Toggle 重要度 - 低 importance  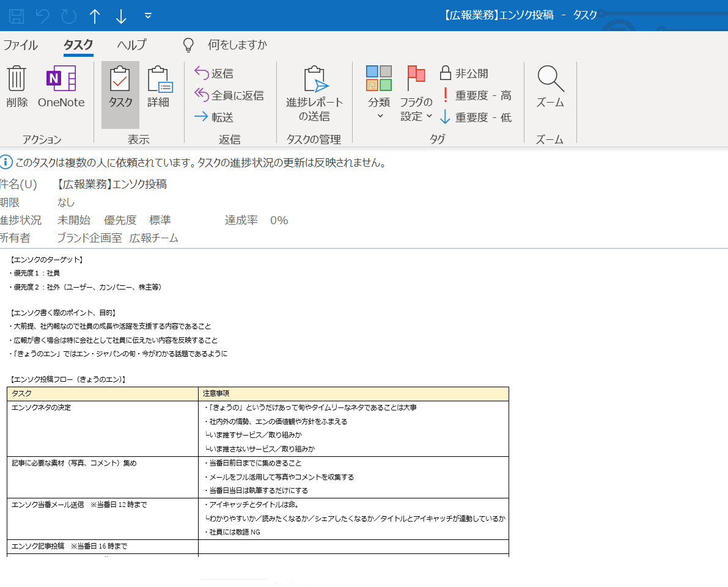coord(476,117)
